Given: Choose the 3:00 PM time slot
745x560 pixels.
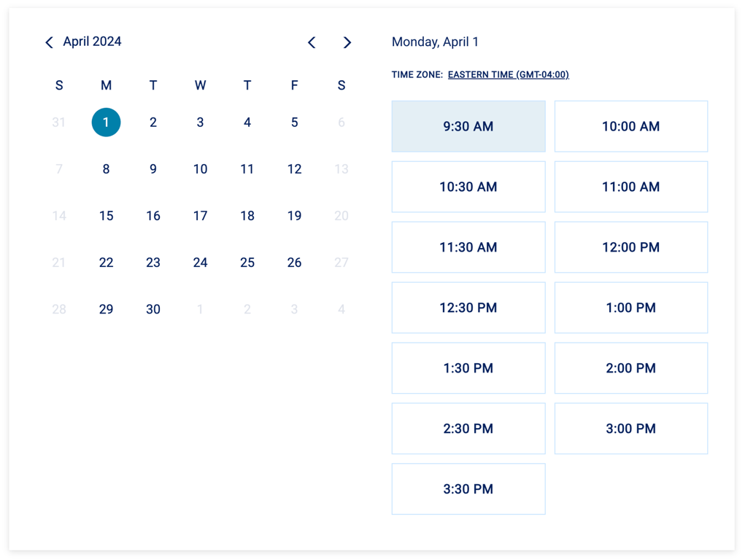Looking at the screenshot, I should point(630,429).
